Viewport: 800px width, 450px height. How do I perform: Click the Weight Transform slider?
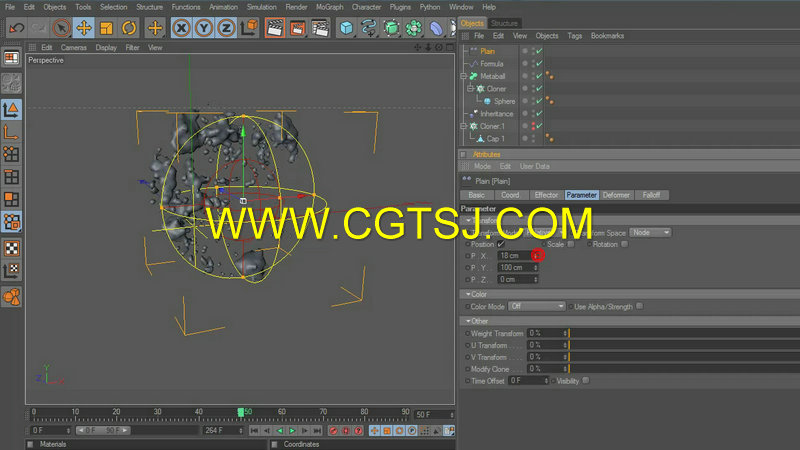click(684, 333)
